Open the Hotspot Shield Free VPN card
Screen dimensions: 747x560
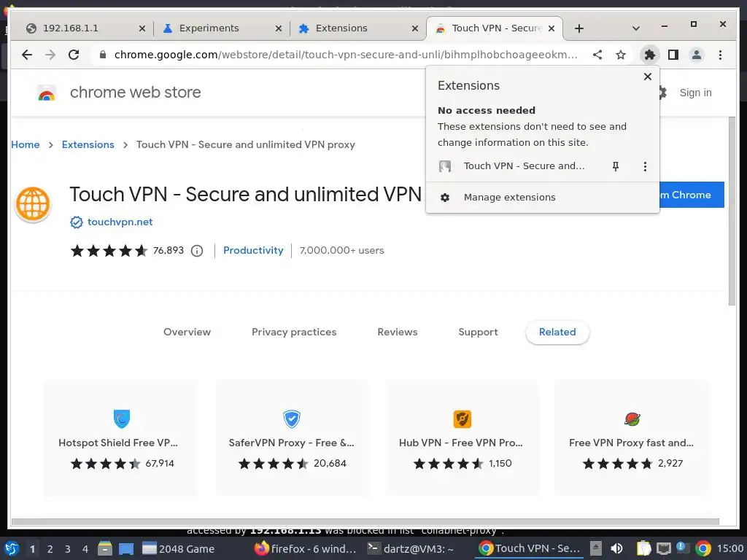coord(121,437)
